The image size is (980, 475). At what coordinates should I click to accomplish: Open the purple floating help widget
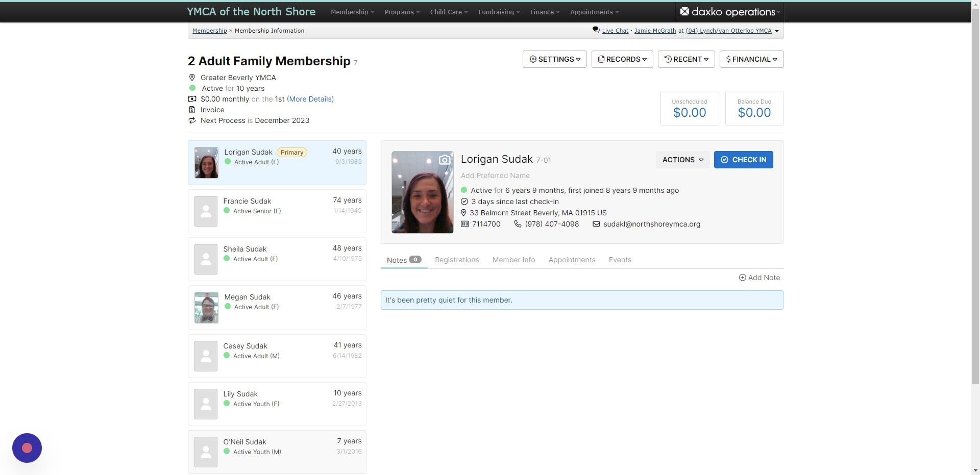[x=27, y=448]
